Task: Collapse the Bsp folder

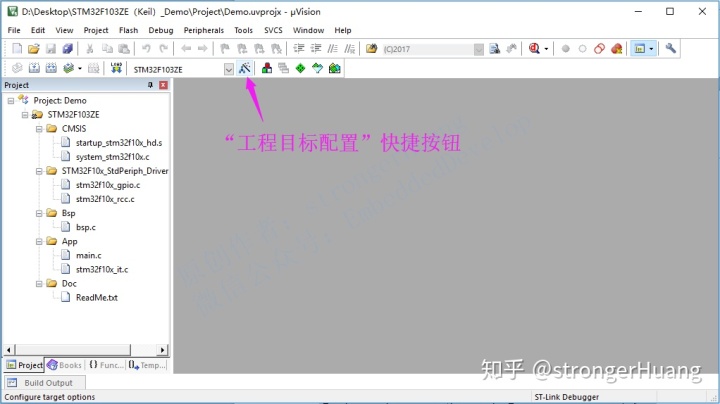Action: coord(39,213)
